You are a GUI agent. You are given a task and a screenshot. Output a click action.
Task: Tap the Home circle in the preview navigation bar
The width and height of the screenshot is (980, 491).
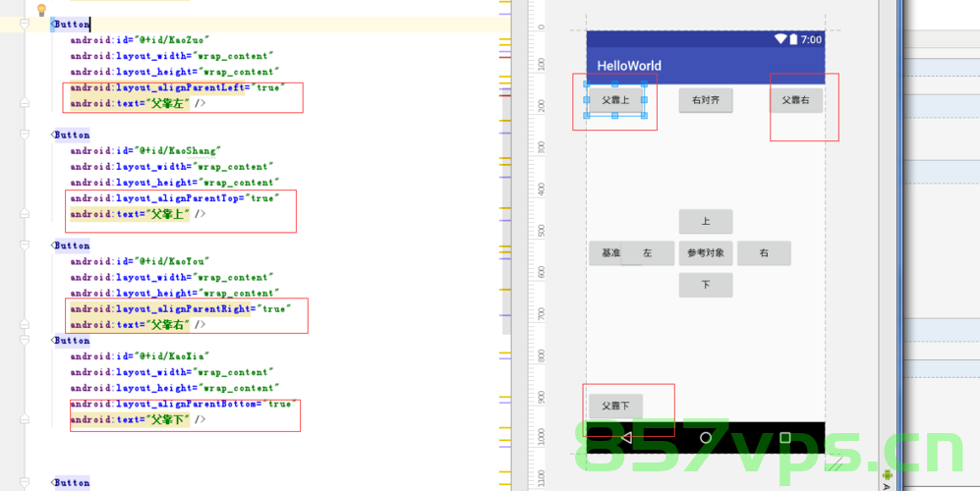pos(706,437)
